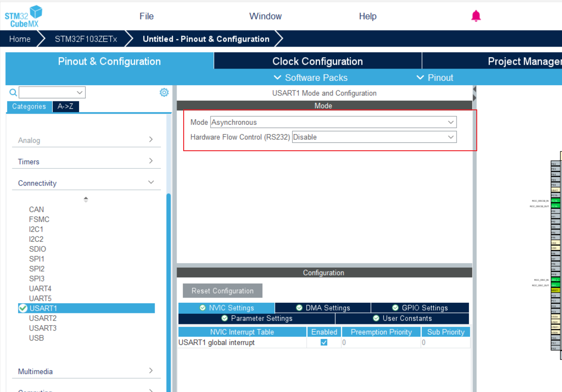
Task: Collapse the Connectivity category
Action: pos(86,183)
